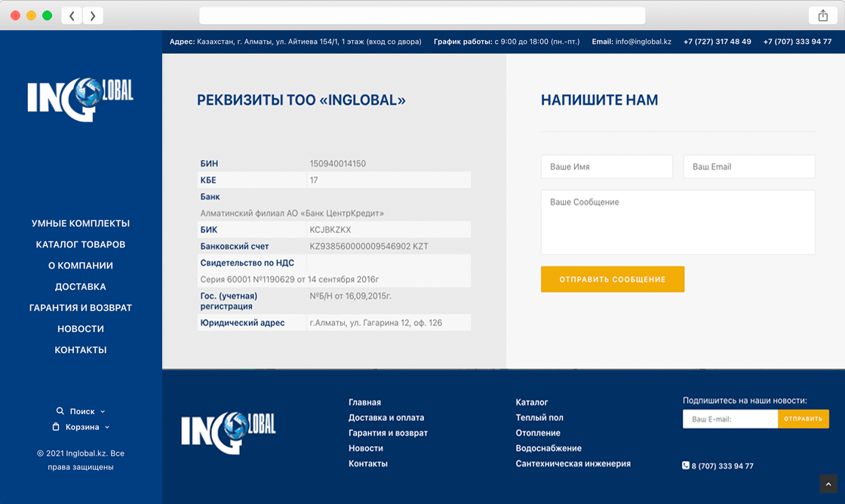Go to Умные комплекты in sidebar

click(x=81, y=223)
